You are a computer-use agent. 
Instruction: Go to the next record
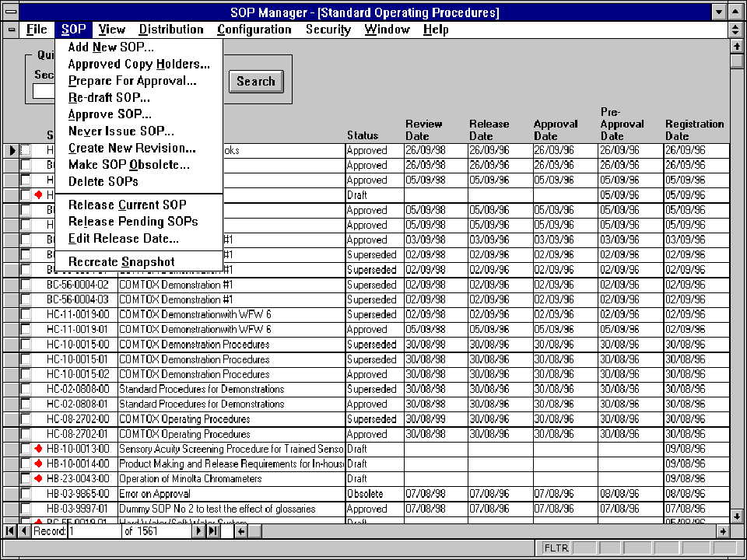(199, 531)
